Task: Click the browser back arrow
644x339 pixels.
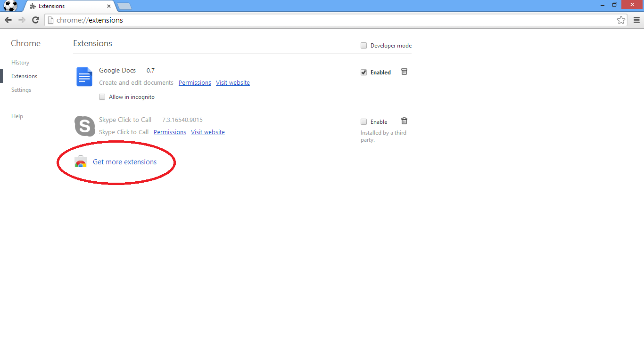Action: coord(8,20)
